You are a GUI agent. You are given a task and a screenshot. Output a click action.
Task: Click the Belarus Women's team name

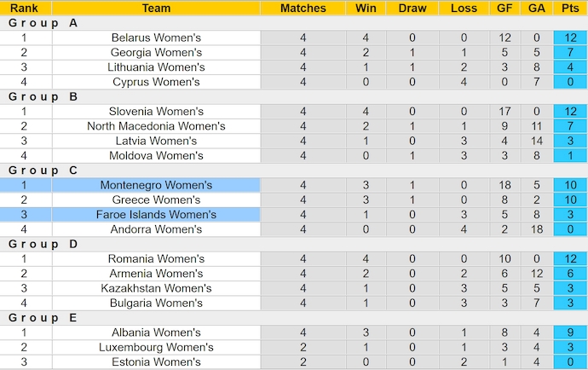156,38
